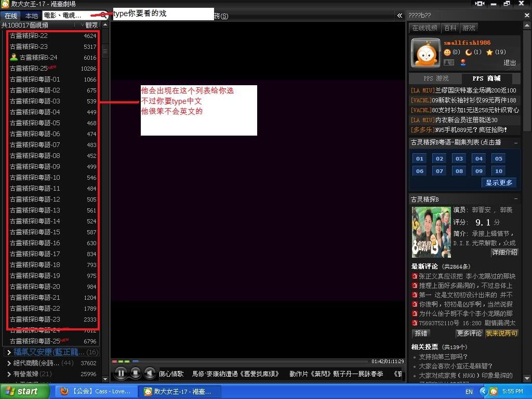Play episode 10 from the episode grid
This screenshot has height=399, width=532.
coord(498,171)
